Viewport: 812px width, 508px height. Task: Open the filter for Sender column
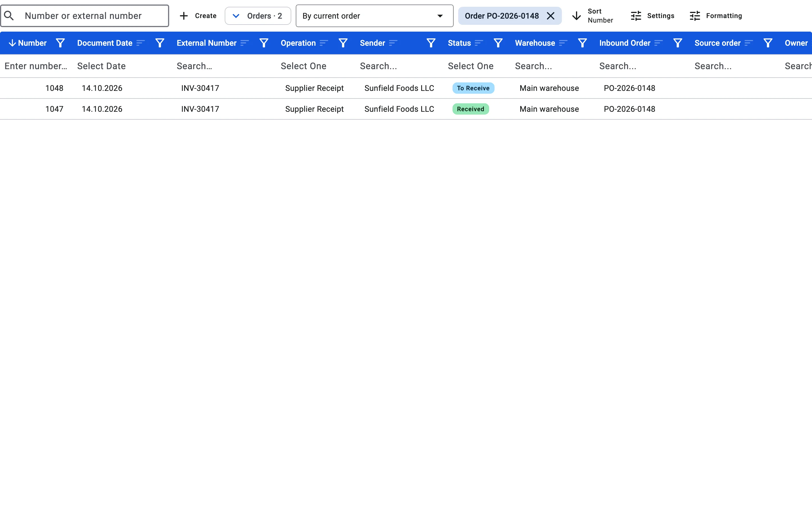coord(431,43)
